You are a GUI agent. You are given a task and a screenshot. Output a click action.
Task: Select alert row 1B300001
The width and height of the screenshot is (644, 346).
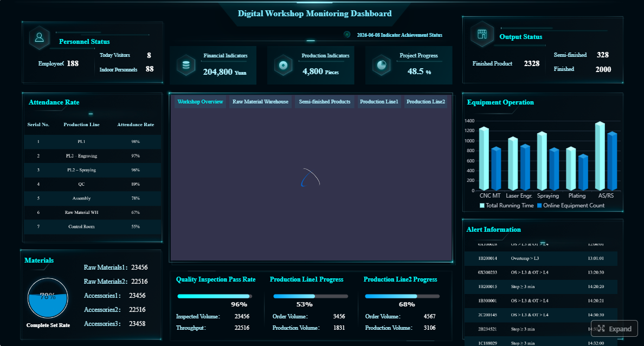click(x=541, y=301)
